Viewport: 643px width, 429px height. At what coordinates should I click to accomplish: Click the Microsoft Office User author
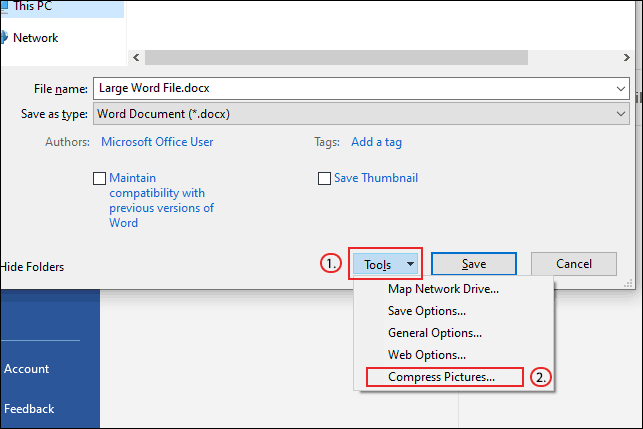[x=157, y=142]
